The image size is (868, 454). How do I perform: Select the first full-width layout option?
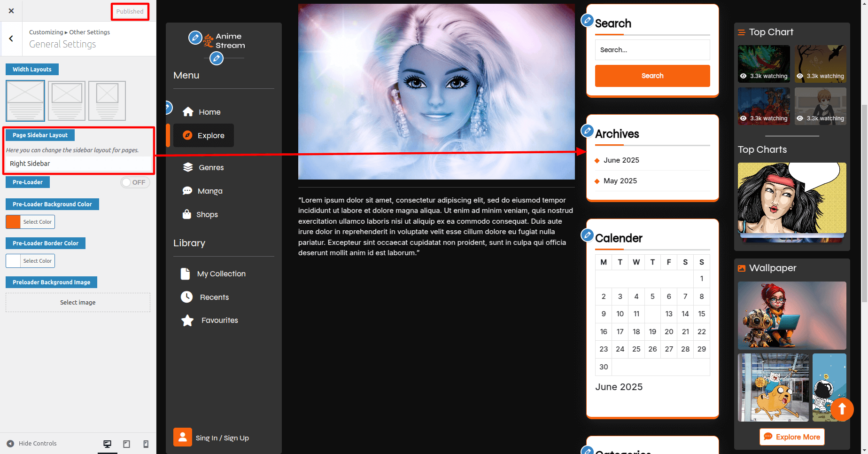point(25,101)
